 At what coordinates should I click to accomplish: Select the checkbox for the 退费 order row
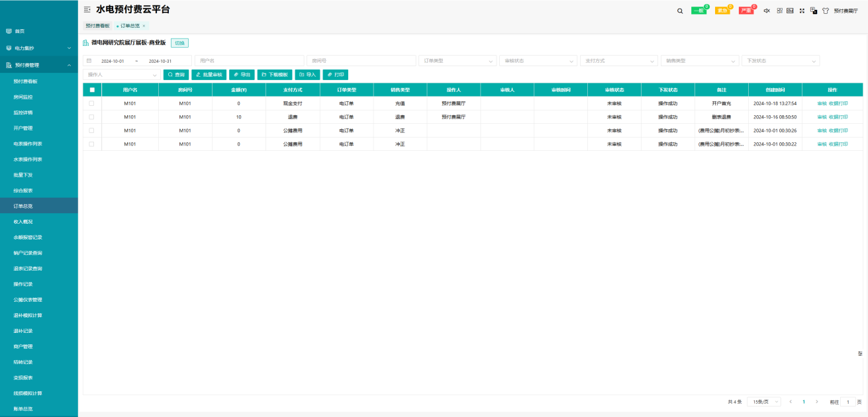click(92, 116)
